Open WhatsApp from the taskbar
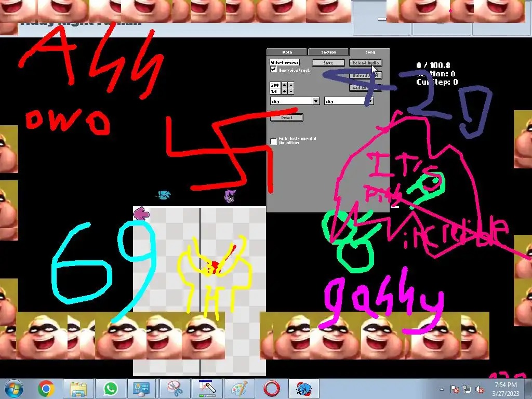Image resolution: width=532 pixels, height=399 pixels. coord(111,389)
